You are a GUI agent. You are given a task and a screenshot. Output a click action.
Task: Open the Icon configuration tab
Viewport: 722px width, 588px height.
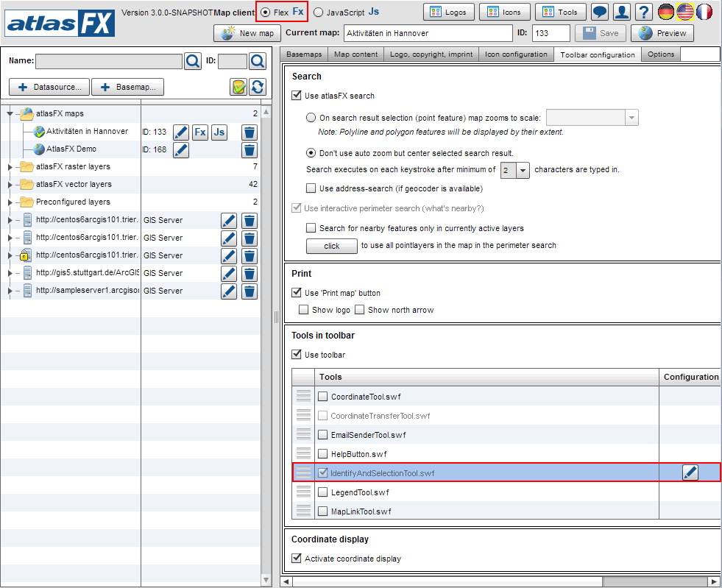(x=516, y=54)
